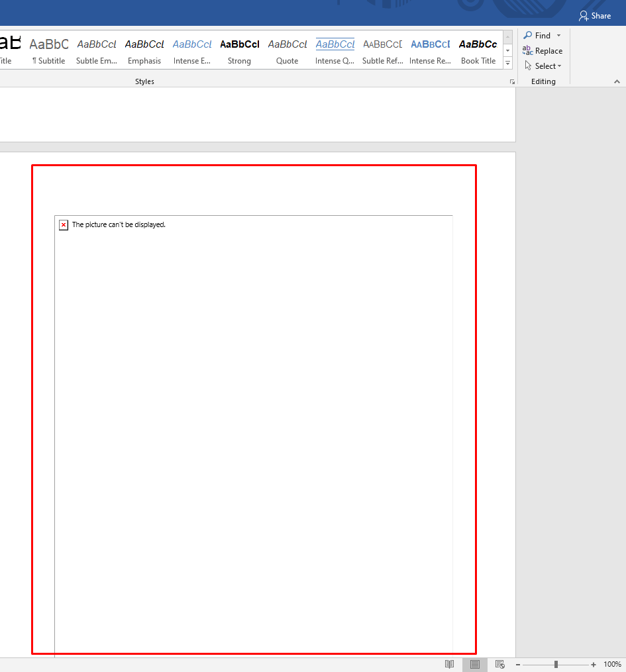
Task: Open the Styles pane dialog launcher
Action: [511, 81]
